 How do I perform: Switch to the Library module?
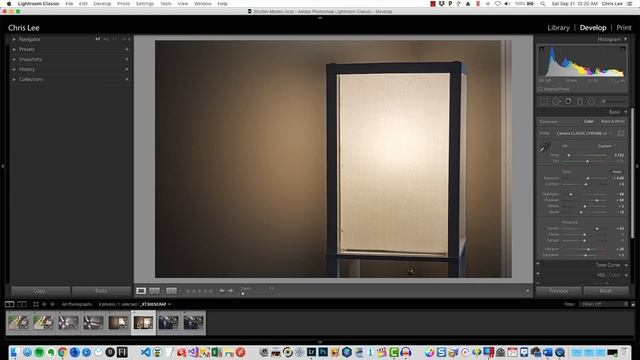point(558,28)
